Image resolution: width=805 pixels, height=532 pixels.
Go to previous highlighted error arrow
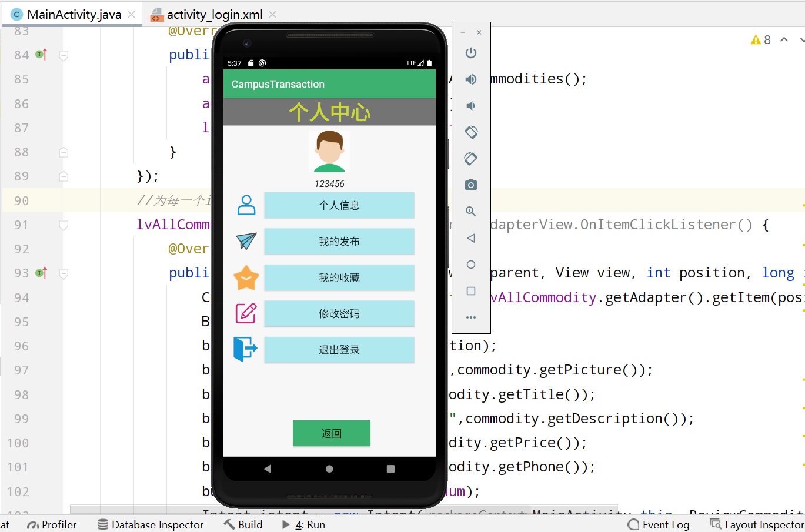784,39
